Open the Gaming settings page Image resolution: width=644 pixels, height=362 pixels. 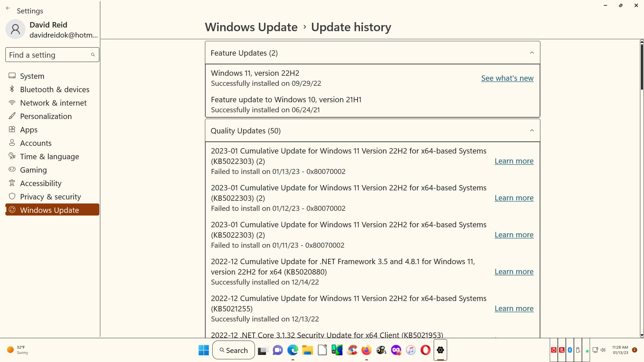click(33, 170)
